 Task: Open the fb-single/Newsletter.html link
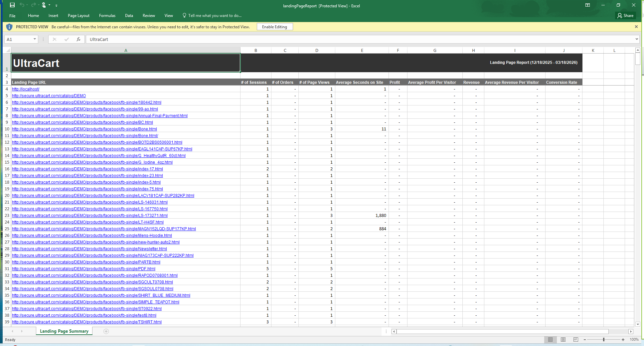coord(89,249)
